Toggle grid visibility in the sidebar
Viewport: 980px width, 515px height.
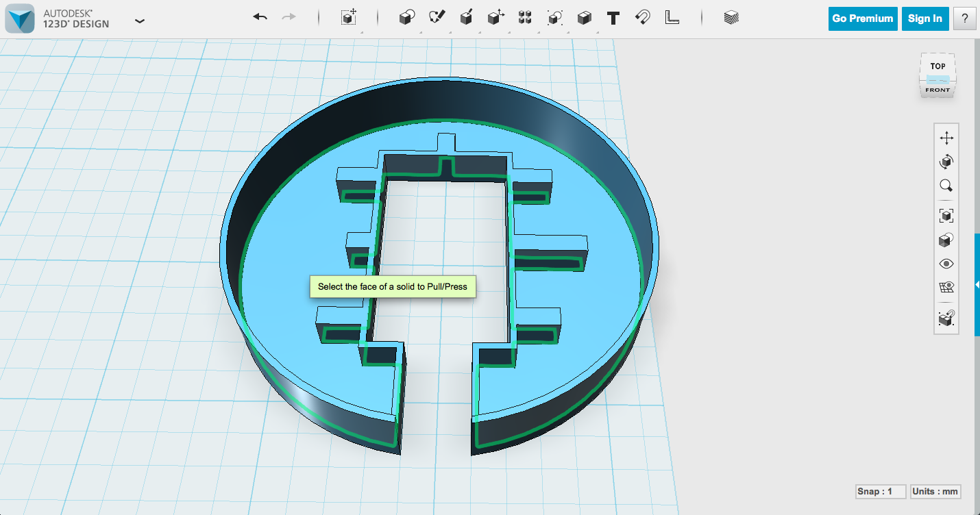tap(946, 287)
